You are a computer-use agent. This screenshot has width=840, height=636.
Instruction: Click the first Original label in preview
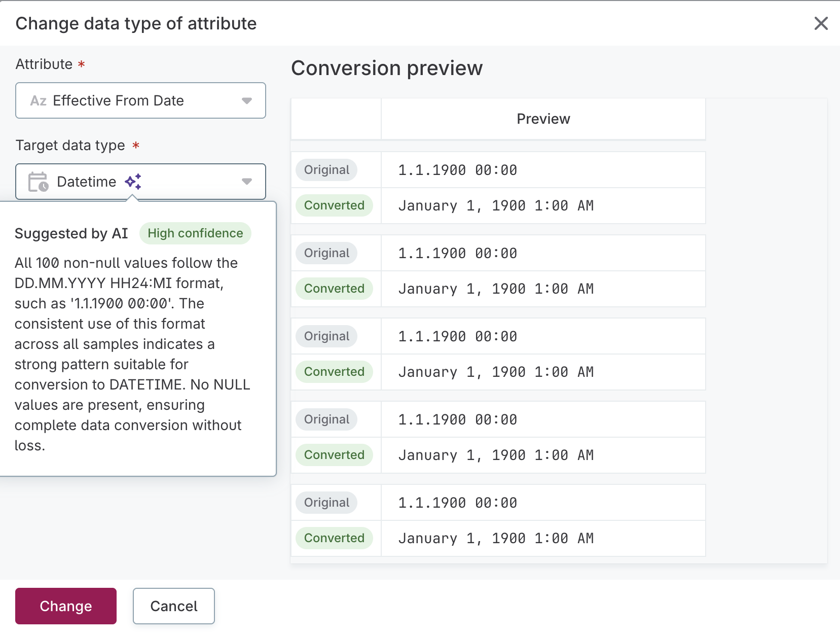click(x=326, y=170)
